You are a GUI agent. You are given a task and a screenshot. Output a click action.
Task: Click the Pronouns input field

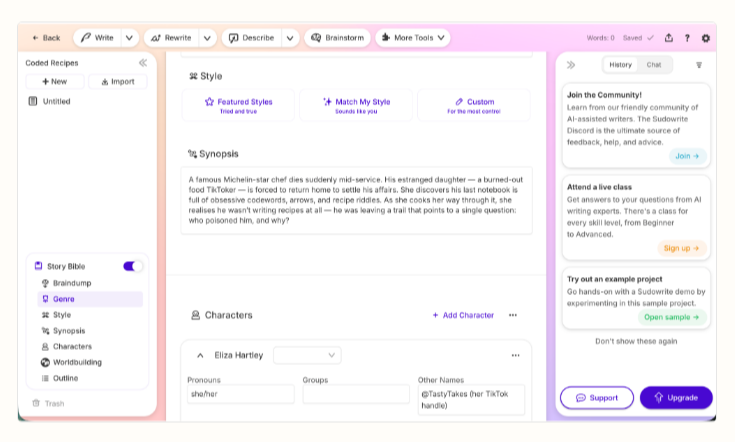[x=240, y=394]
